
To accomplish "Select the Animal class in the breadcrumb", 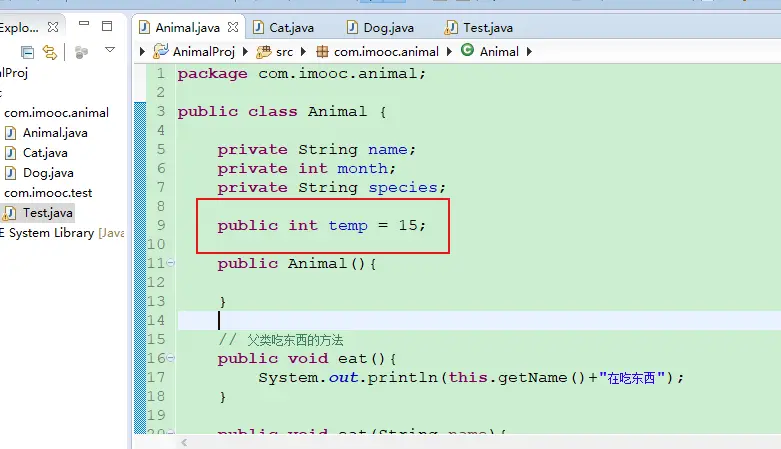I will coord(499,52).
